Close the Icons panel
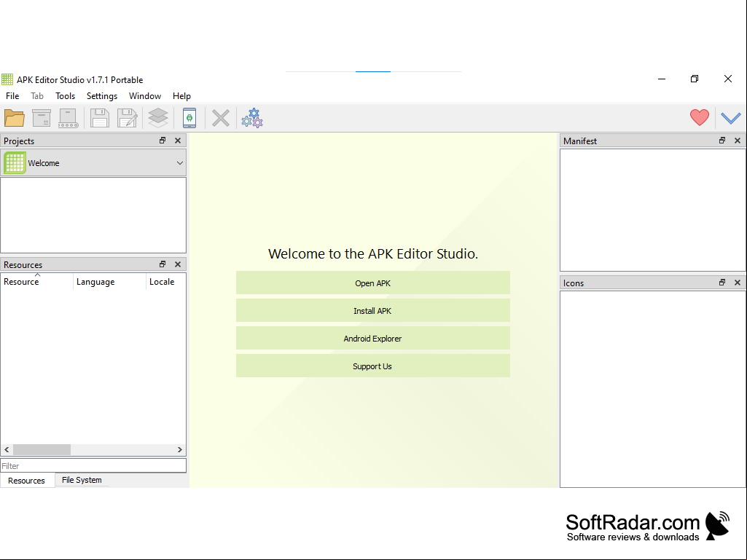 click(738, 283)
